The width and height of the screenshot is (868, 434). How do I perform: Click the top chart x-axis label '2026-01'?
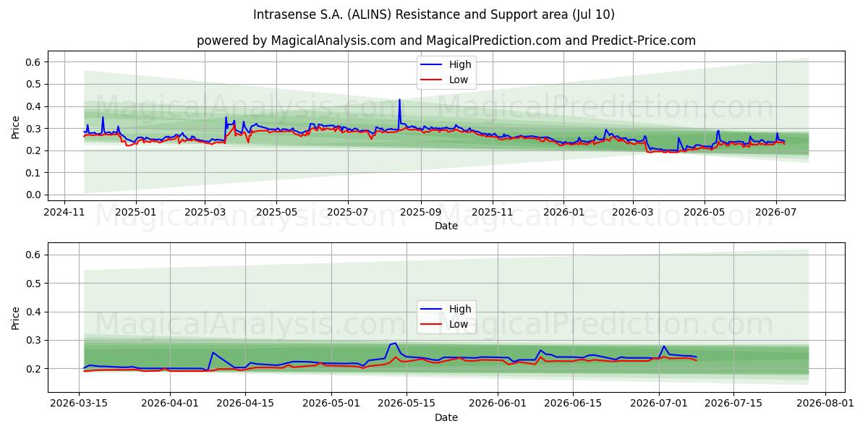click(563, 212)
